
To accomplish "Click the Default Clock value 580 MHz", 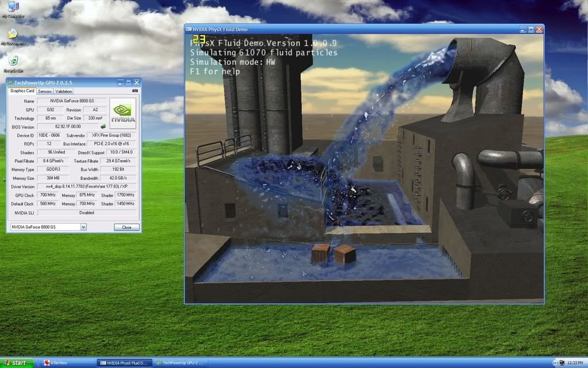I will tap(48, 204).
